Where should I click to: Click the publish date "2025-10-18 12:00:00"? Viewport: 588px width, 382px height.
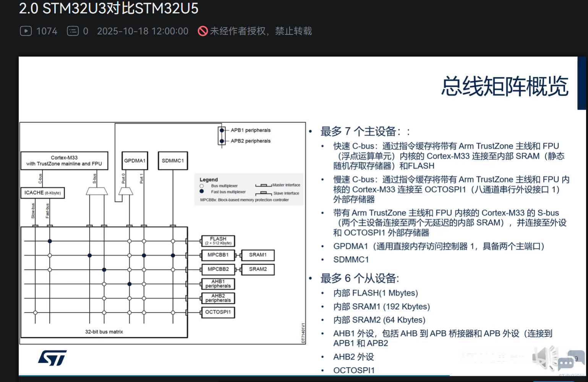143,31
